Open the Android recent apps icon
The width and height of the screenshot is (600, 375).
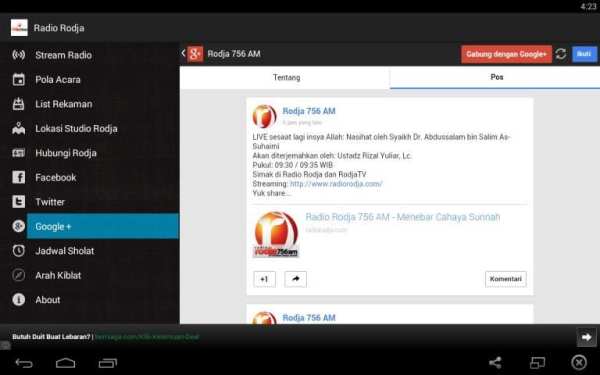point(108,362)
